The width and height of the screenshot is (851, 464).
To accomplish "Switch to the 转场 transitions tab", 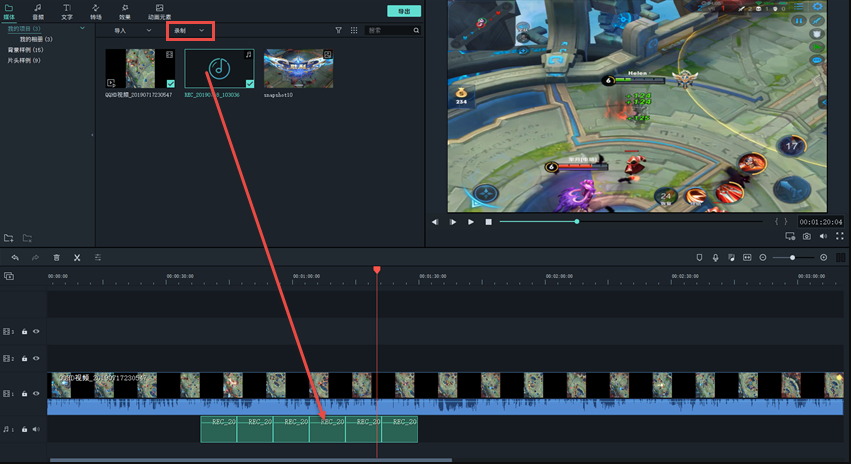I will click(95, 12).
